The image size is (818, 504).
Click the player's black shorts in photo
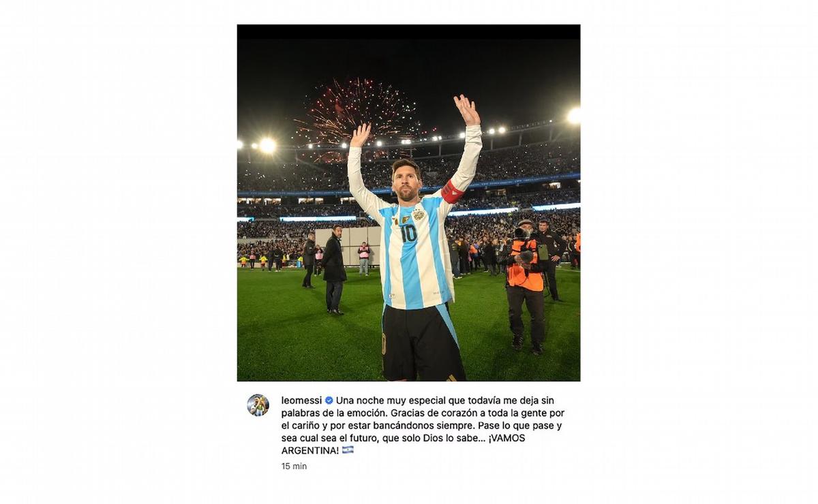(x=421, y=343)
